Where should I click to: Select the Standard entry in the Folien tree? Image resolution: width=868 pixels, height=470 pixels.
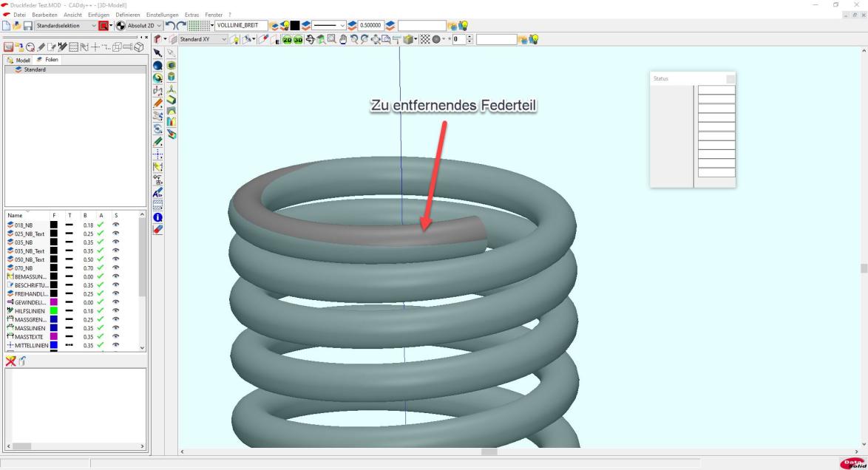click(34, 69)
